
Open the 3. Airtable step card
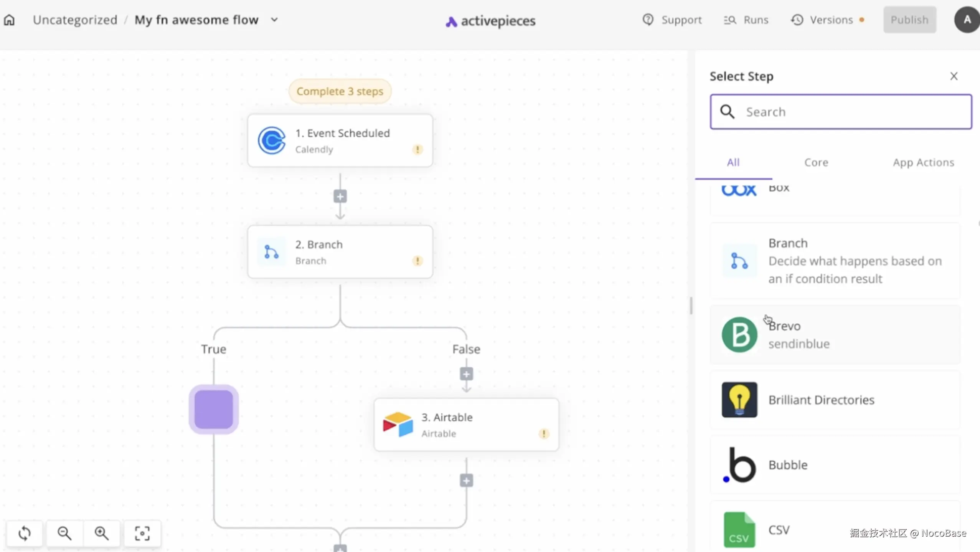click(x=466, y=425)
